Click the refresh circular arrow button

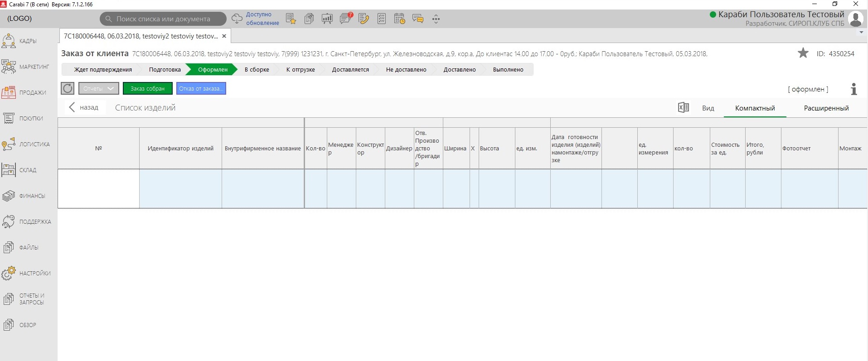[68, 88]
